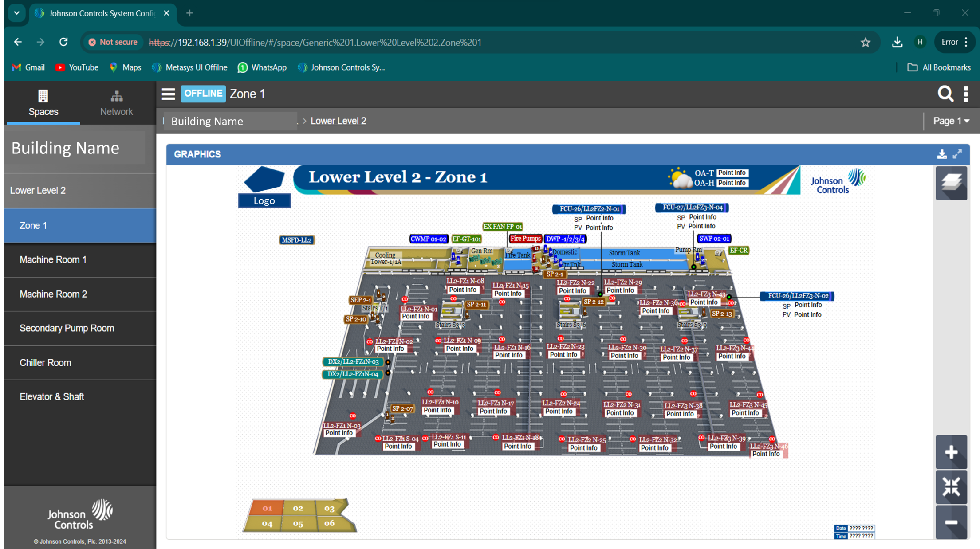980x549 pixels.
Task: Expand Graphics widget to full screen
Action: 957,154
